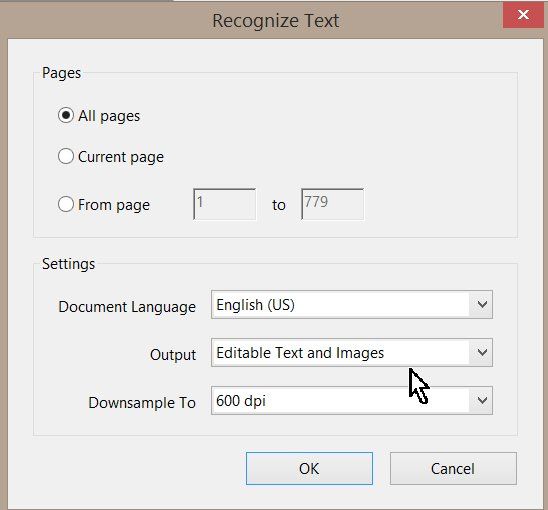Click the Document Language label

[x=127, y=307]
